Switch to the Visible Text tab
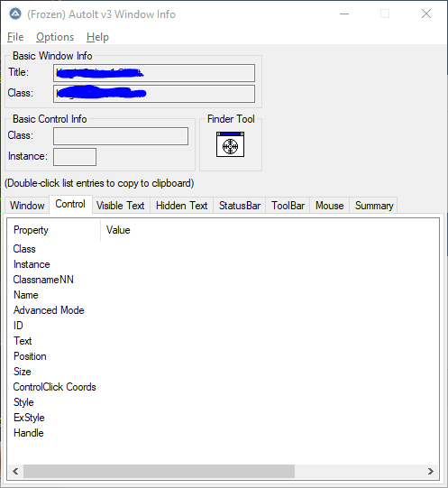This screenshot has width=448, height=488. [121, 206]
